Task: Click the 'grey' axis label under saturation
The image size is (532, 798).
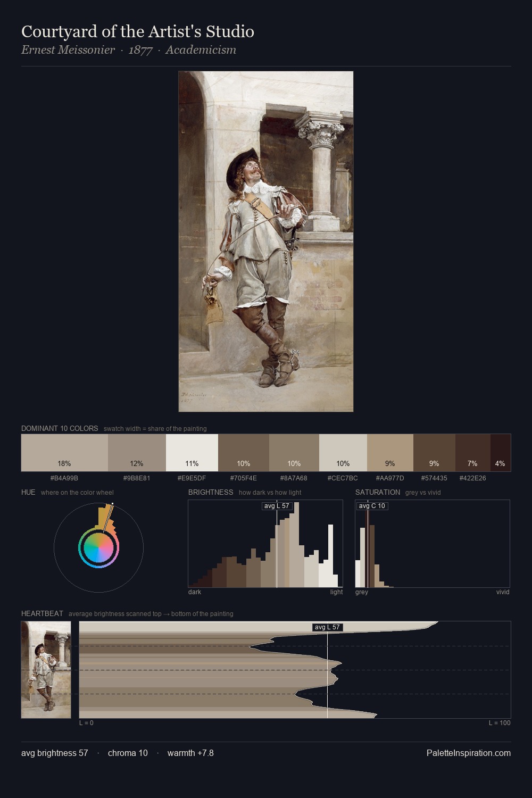Action: (x=362, y=592)
